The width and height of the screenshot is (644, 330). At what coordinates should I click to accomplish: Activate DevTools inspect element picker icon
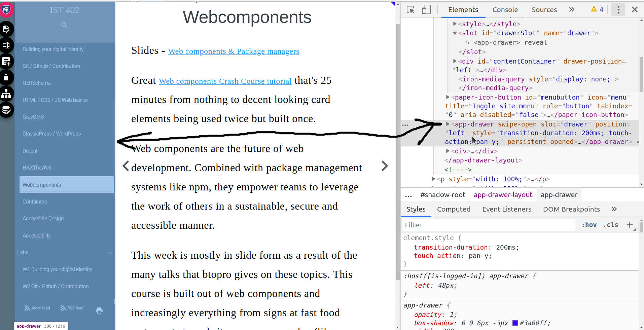pyautogui.click(x=410, y=10)
